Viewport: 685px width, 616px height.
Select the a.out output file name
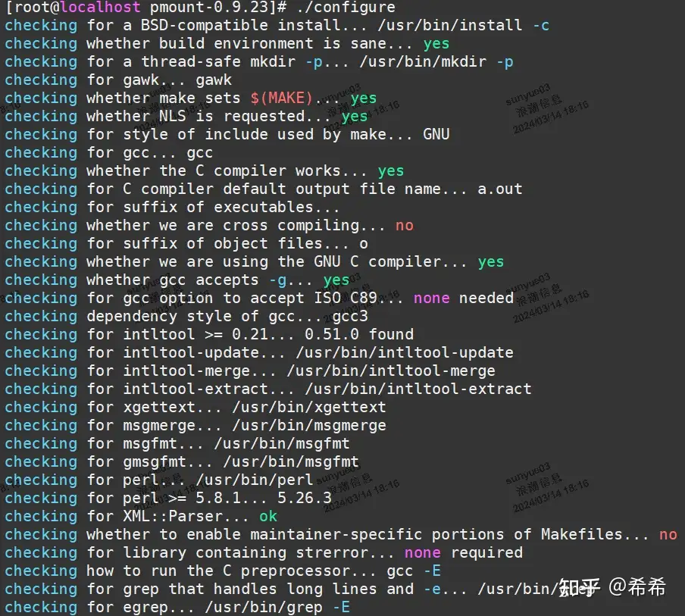(500, 189)
